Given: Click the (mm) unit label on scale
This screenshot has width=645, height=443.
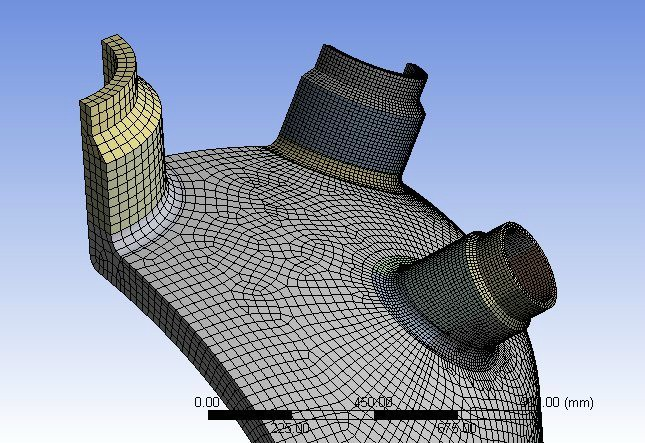Looking at the screenshot, I should point(578,402).
